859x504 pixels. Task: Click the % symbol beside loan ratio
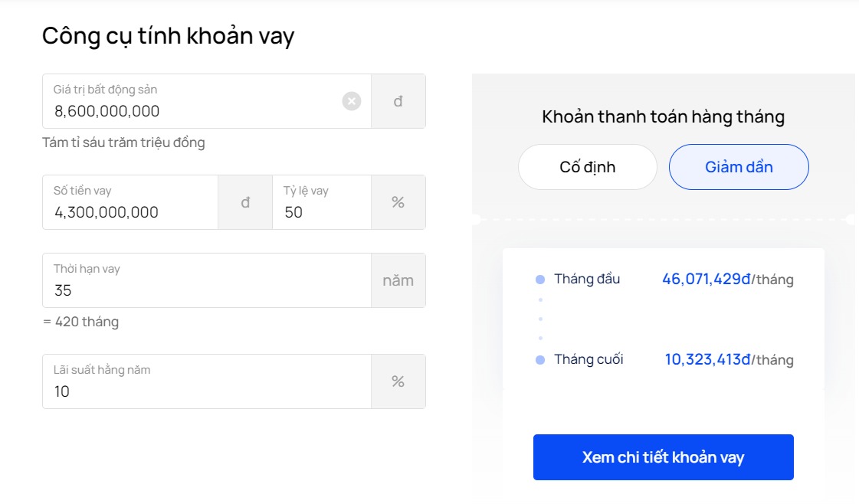(x=398, y=202)
